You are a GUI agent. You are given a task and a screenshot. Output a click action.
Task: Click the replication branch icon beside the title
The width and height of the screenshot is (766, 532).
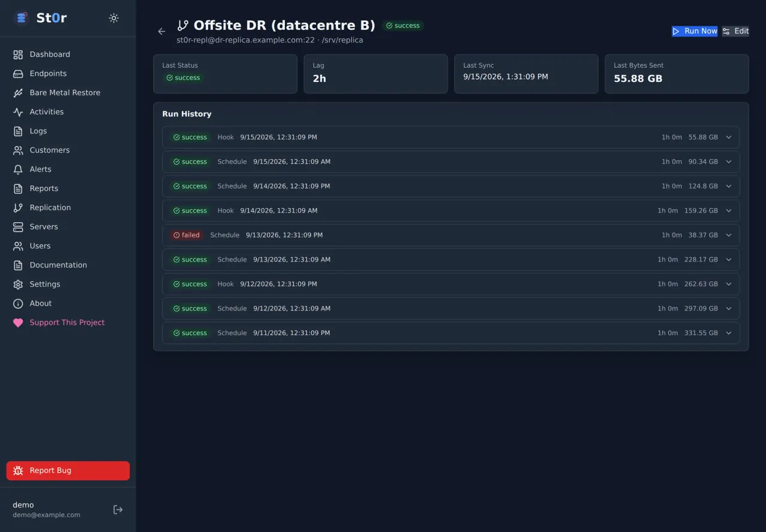(x=183, y=25)
